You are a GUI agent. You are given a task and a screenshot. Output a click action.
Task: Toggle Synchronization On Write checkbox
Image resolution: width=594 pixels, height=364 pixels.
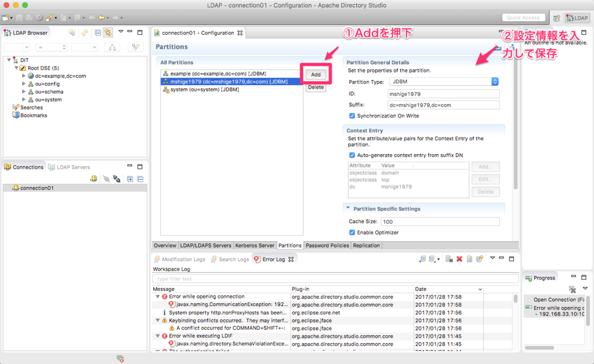coord(352,116)
